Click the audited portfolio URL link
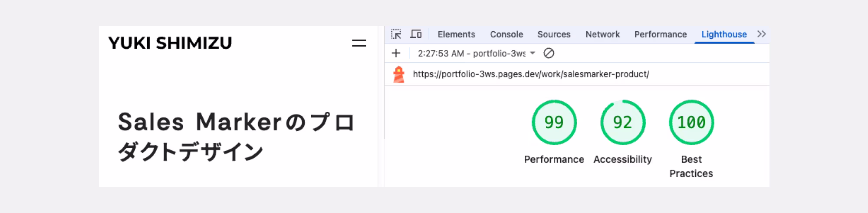The image size is (868, 213). pos(531,74)
